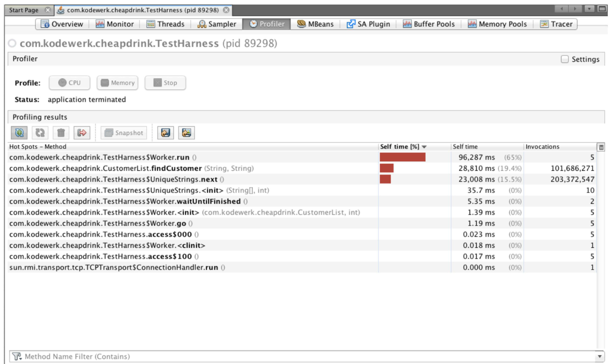The width and height of the screenshot is (610, 364).
Task: Click the second snapshot view icon
Action: [x=186, y=133]
